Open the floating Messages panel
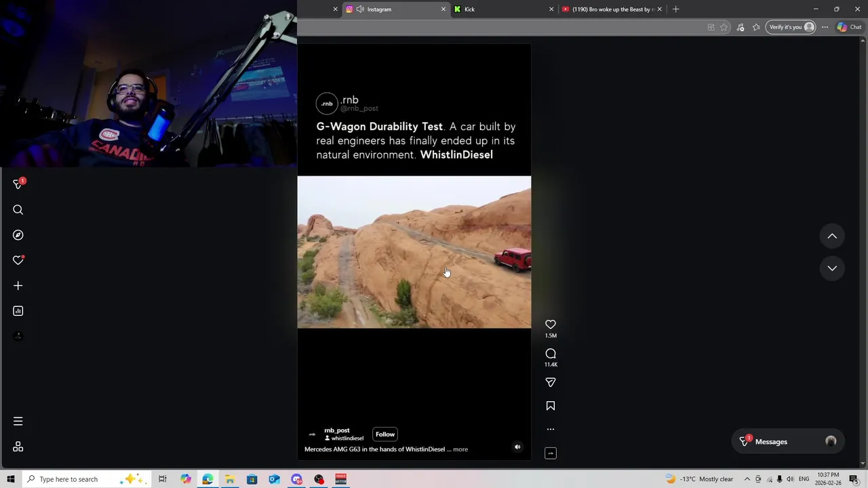Image resolution: width=868 pixels, height=488 pixels. point(788,441)
